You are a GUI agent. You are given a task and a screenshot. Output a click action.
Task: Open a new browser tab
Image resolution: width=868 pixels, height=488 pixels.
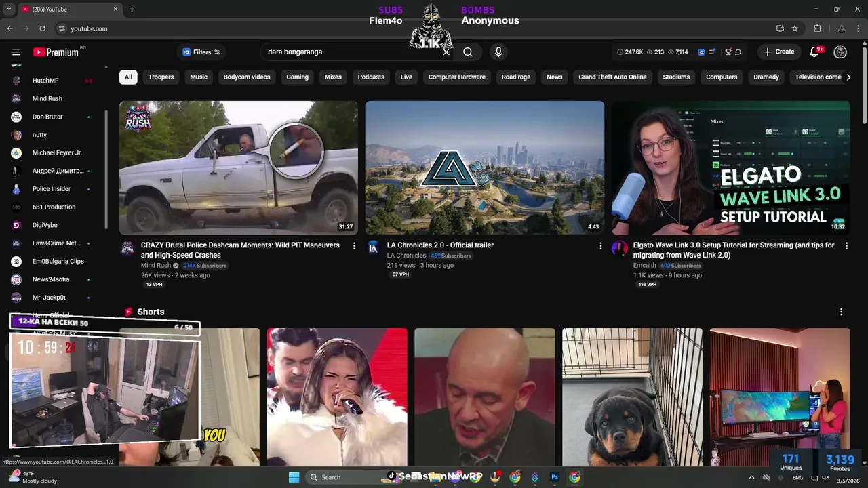tap(132, 9)
